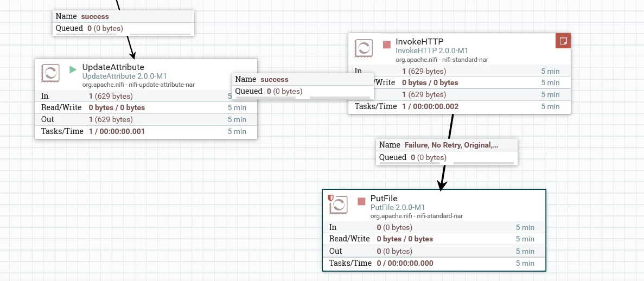644x281 pixels.
Task: Click the InvokeHTTP Tasks/Time statistics row
Action: click(x=459, y=106)
